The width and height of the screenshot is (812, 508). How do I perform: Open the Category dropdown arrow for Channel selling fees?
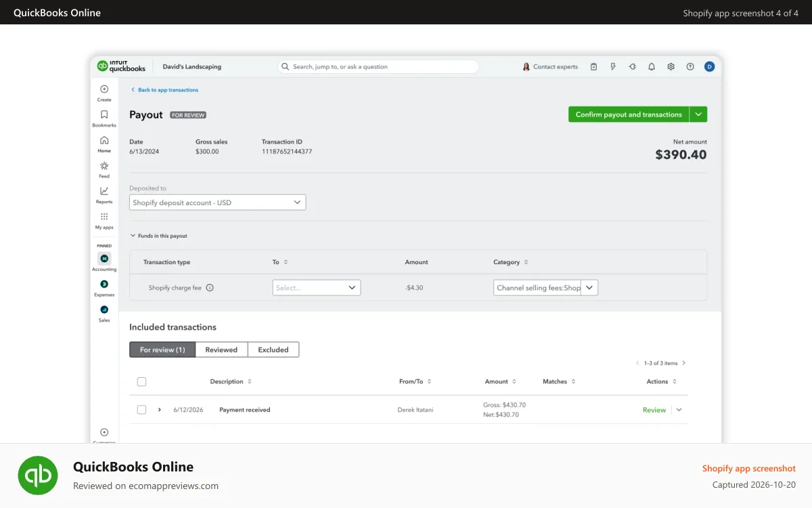tap(589, 288)
